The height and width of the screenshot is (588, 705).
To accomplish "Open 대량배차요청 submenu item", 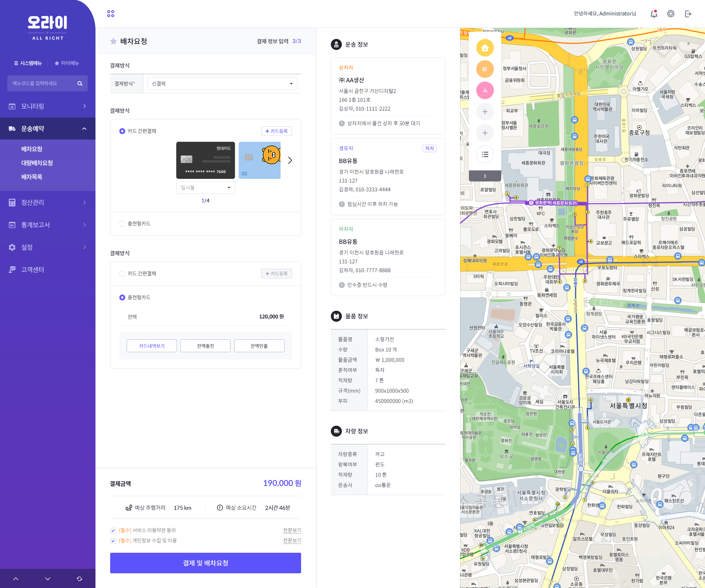I will (x=37, y=163).
